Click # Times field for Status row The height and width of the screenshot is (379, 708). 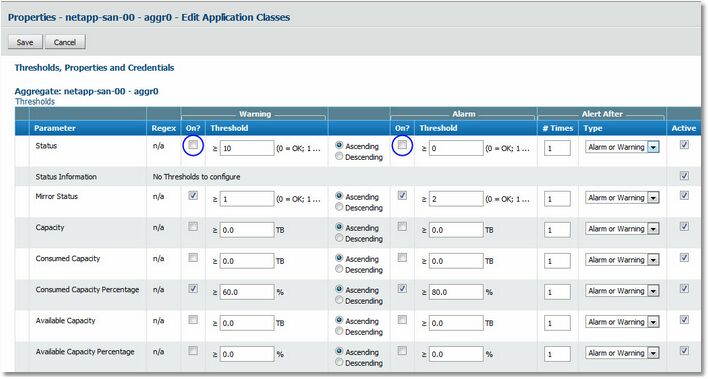coord(557,148)
